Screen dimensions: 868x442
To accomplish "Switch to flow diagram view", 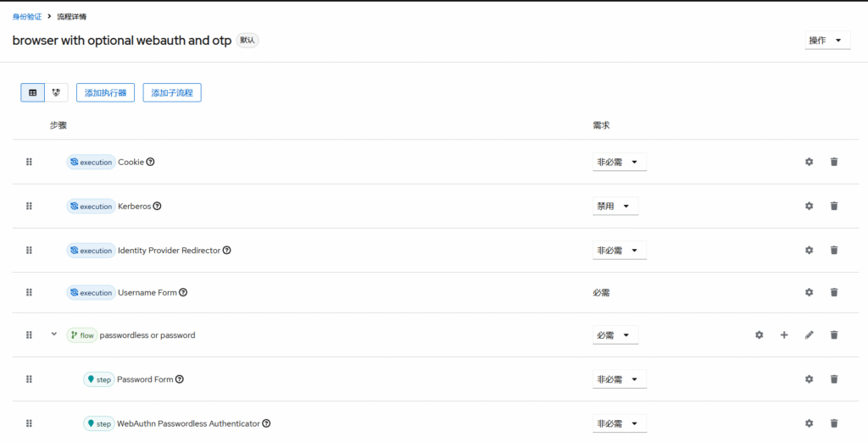I will (x=56, y=92).
